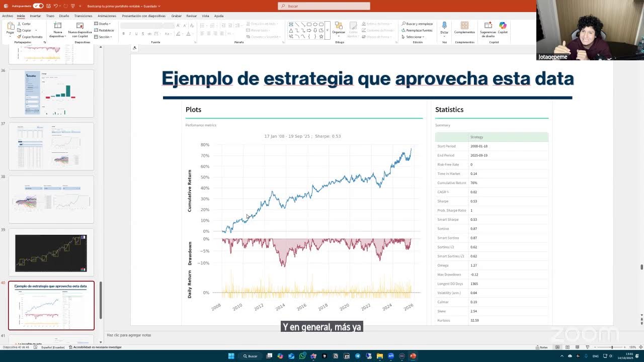This screenshot has height=362, width=644.
Task: Toggle the Autoguardado switch
Action: pyautogui.click(x=38, y=6)
